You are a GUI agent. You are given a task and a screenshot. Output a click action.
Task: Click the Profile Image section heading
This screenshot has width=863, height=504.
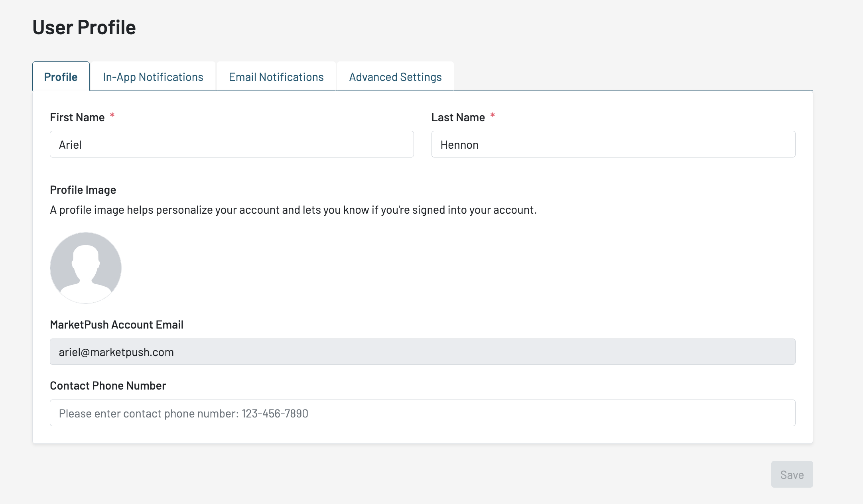(83, 190)
